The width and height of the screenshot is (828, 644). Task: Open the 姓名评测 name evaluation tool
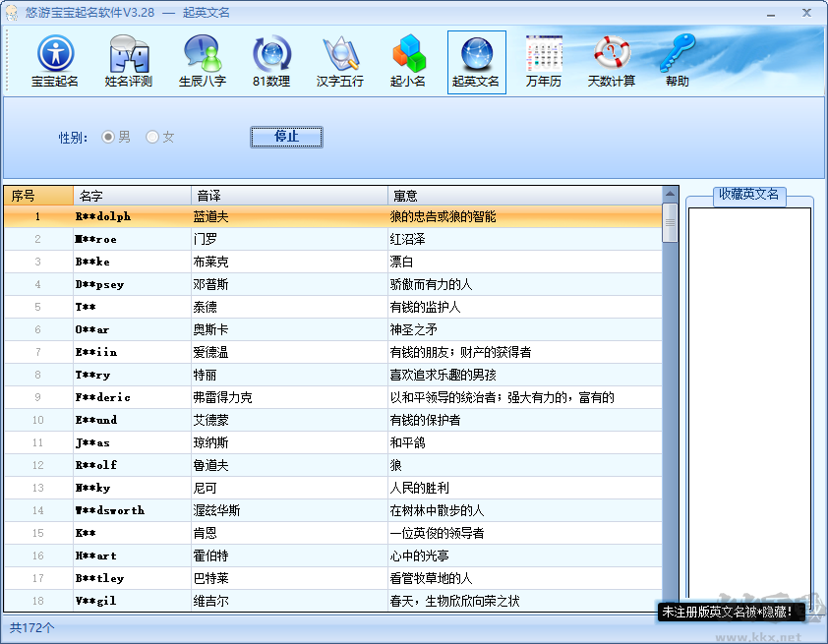pyautogui.click(x=129, y=61)
